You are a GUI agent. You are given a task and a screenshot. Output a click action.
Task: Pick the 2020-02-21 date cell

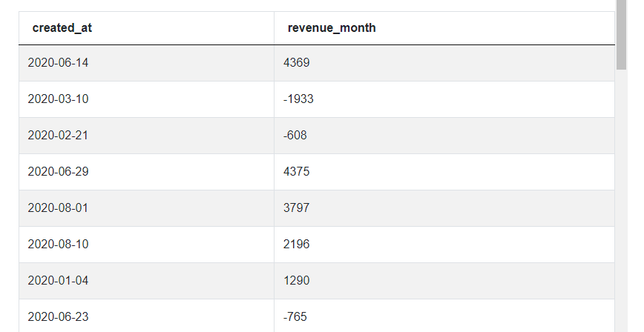58,136
